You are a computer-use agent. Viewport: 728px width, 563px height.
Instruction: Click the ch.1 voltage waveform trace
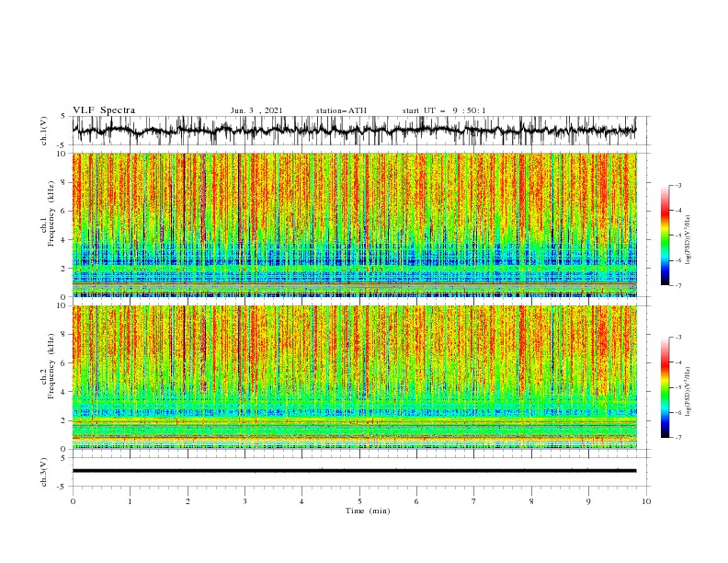354,131
